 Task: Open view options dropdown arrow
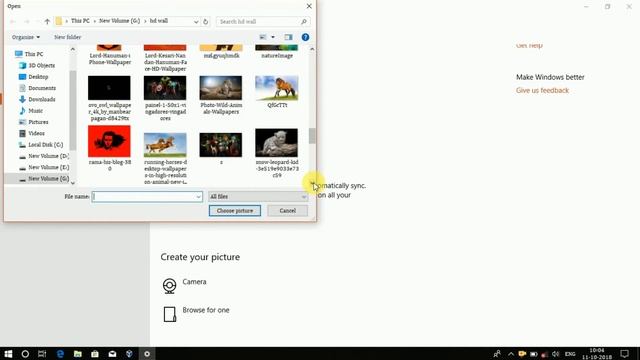point(273,37)
